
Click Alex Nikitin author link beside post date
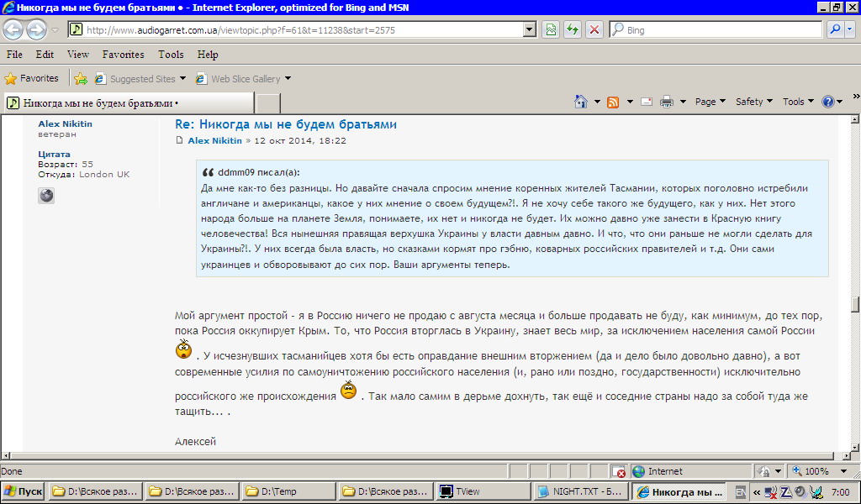click(214, 140)
